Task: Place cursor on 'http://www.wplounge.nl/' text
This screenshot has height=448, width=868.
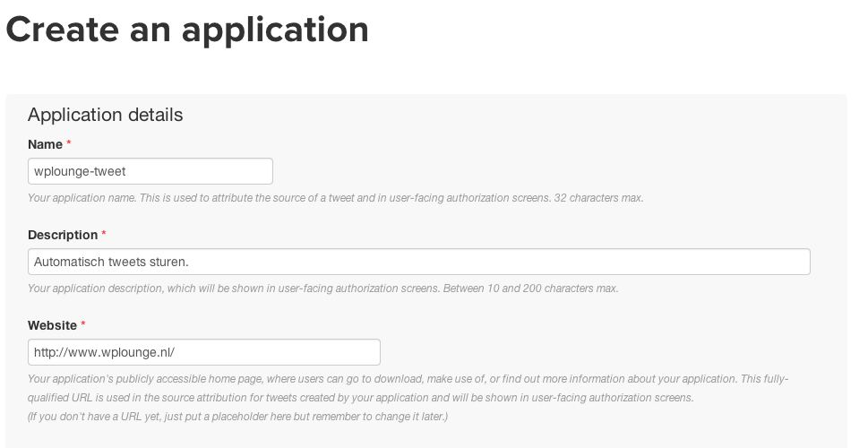Action: (104, 353)
